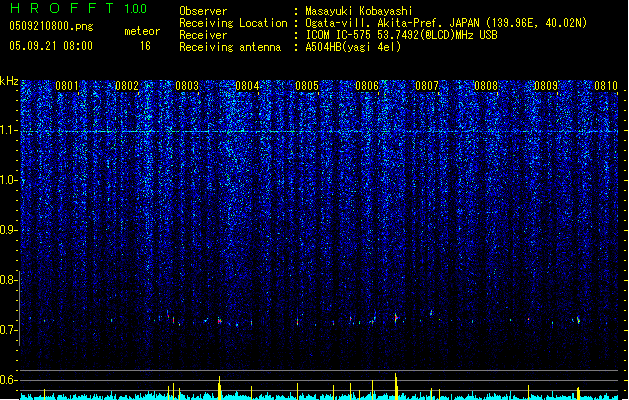The width and height of the screenshot is (629, 400).
Task: Click the HROFFT 1.0.0 title text
Action: (78, 8)
